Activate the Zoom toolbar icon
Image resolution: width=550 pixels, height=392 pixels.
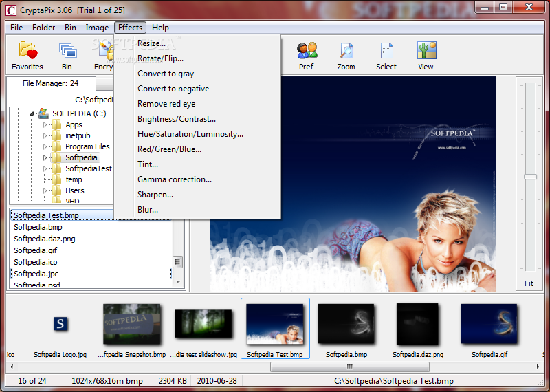[x=346, y=56]
